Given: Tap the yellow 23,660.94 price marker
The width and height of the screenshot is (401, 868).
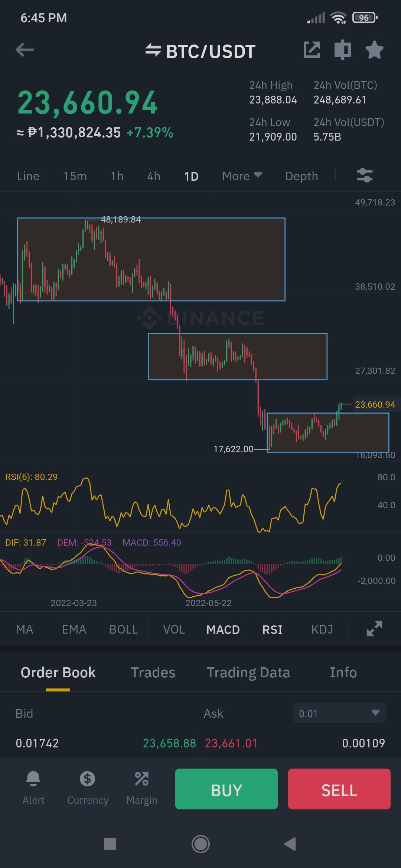Looking at the screenshot, I should [375, 404].
